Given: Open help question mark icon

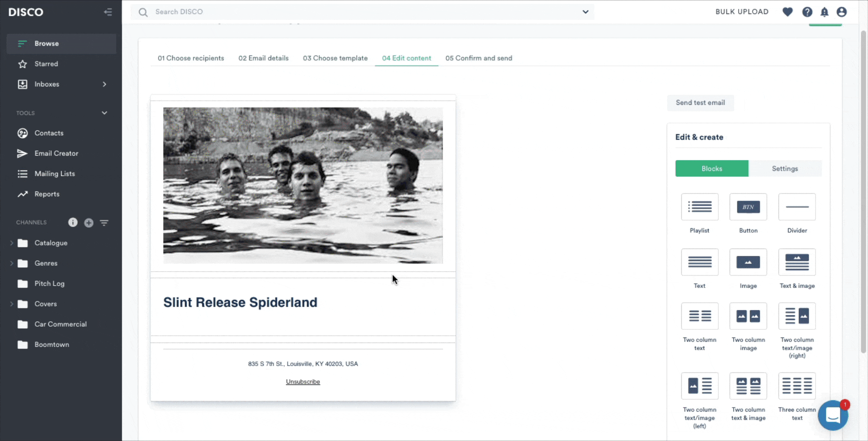Looking at the screenshot, I should pyautogui.click(x=807, y=12).
